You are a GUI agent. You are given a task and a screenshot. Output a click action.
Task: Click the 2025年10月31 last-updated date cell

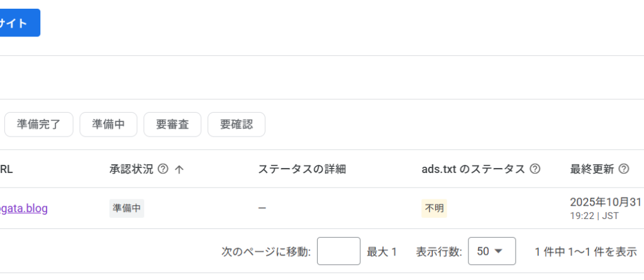(x=605, y=203)
